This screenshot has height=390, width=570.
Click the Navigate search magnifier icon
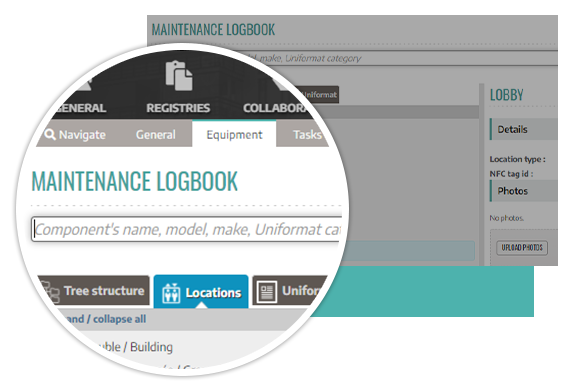point(50,134)
